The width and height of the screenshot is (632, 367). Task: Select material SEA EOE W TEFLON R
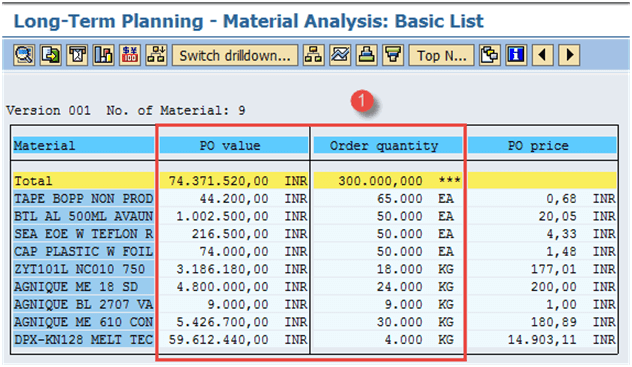tap(83, 234)
